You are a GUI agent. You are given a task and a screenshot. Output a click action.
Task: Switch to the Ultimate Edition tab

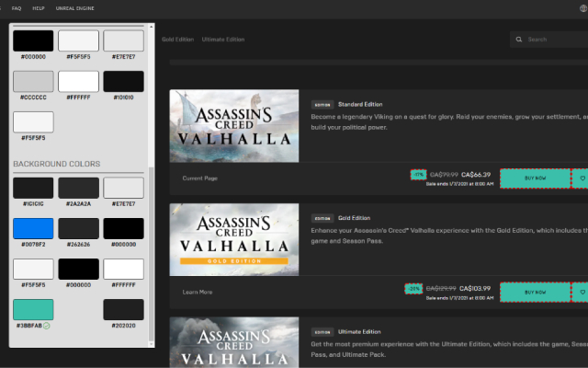coord(222,40)
